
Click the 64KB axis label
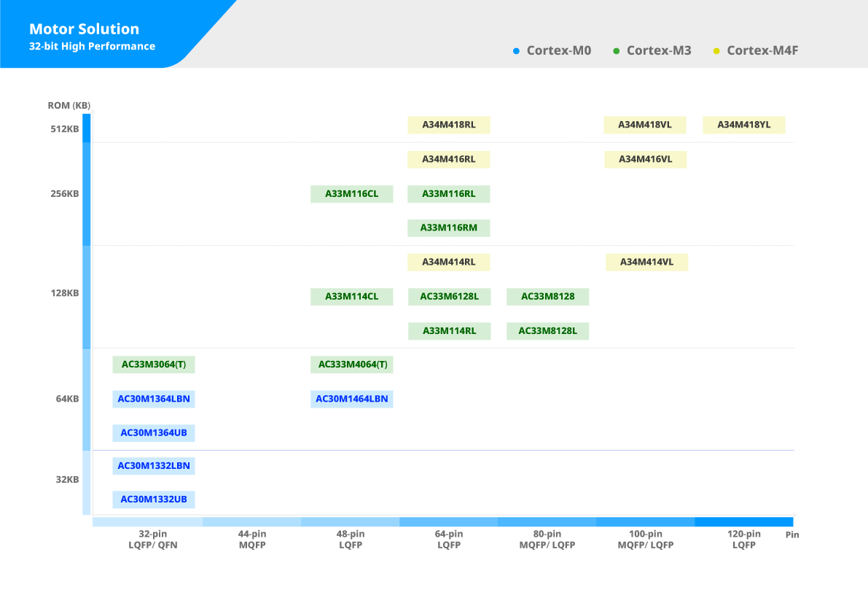click(68, 399)
